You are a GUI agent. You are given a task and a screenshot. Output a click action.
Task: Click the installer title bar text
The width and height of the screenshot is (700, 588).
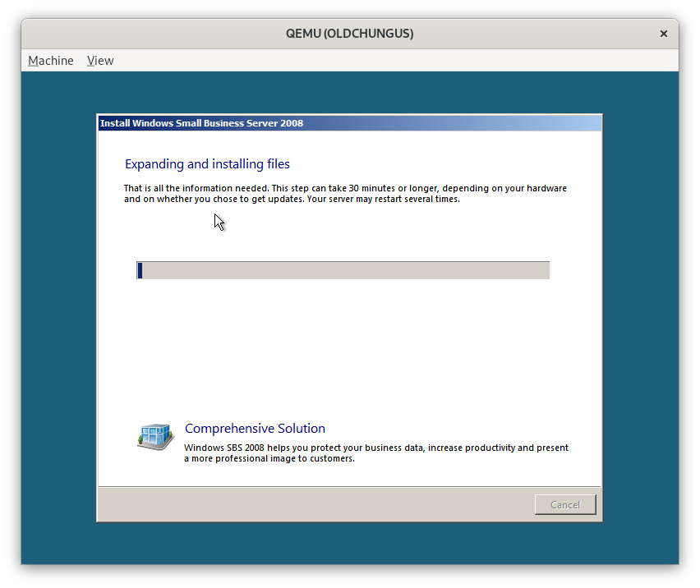coord(201,123)
